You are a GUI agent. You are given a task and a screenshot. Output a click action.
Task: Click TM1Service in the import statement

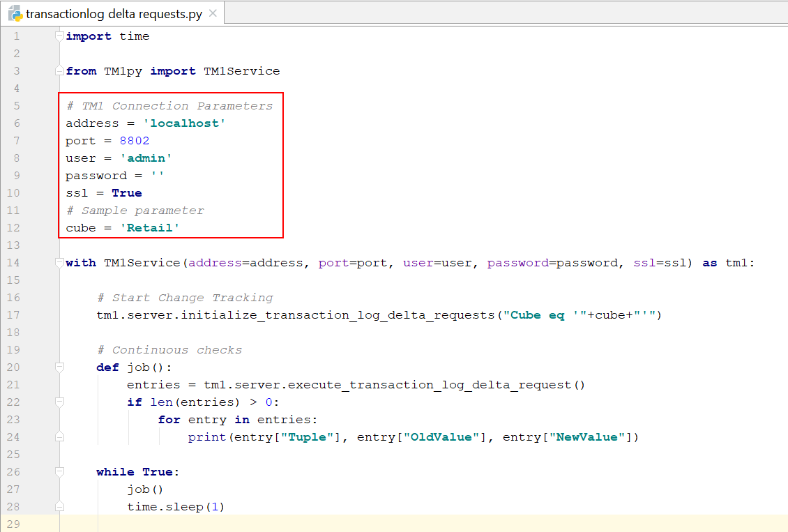point(242,71)
